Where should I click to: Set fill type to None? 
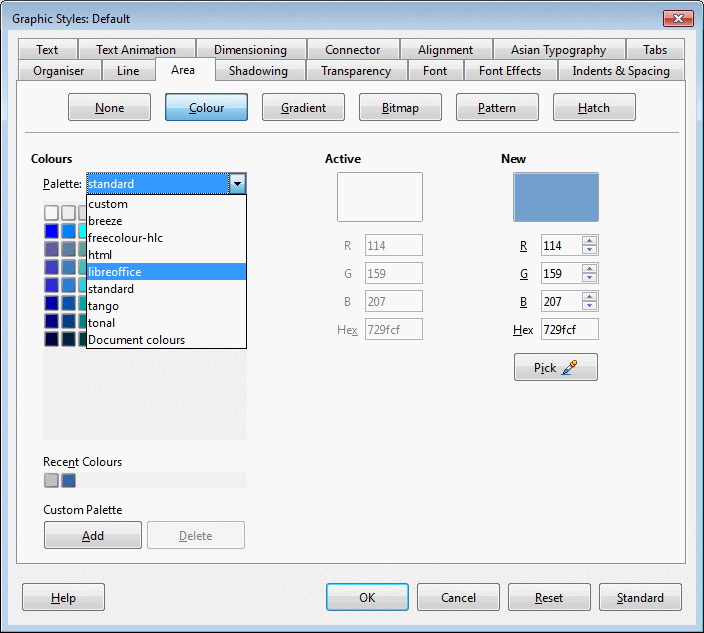[x=109, y=108]
